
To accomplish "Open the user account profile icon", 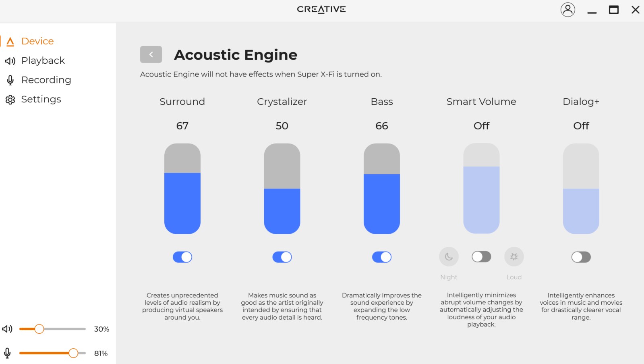I will pyautogui.click(x=567, y=10).
